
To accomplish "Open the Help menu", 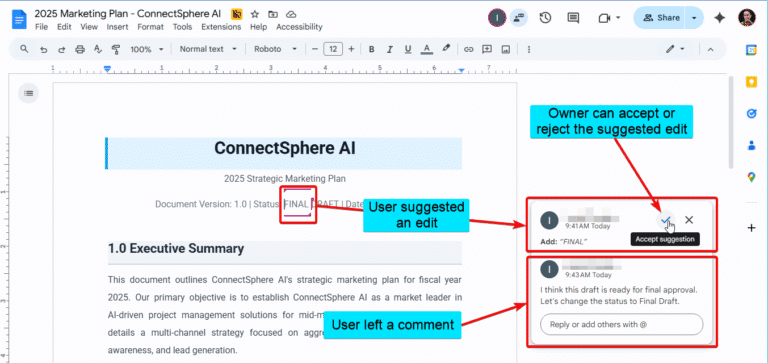I will (x=259, y=27).
